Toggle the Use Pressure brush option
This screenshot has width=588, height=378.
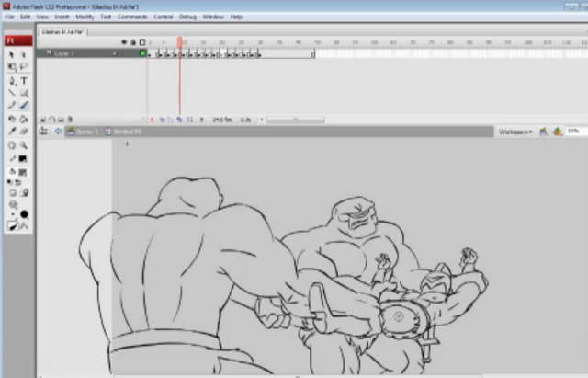click(12, 226)
